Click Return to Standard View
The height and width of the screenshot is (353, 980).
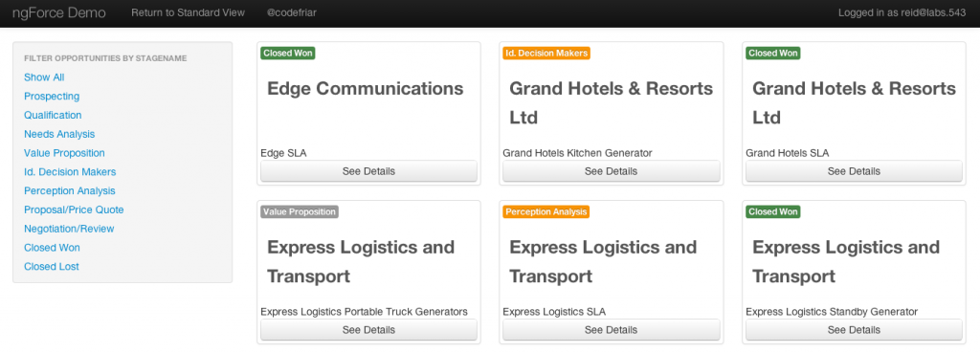(x=189, y=12)
